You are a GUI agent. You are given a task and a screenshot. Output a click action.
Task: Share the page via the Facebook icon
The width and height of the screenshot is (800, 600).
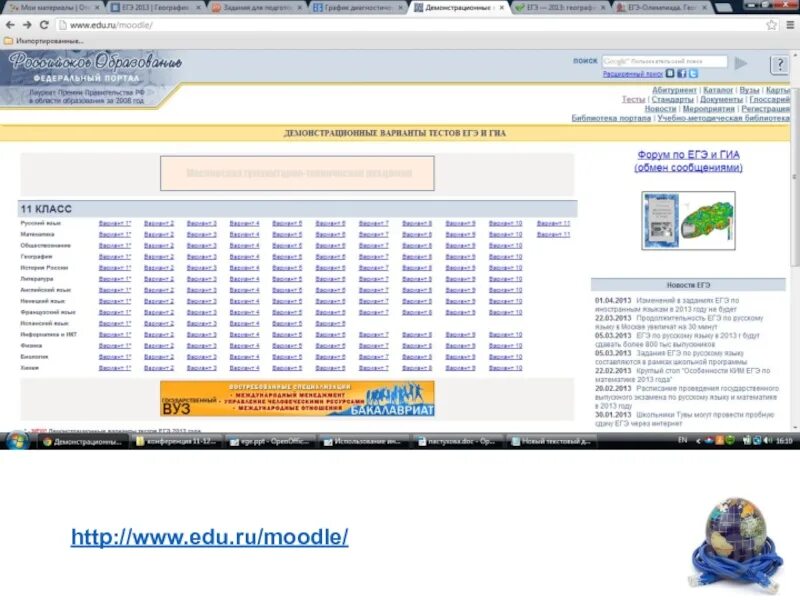(x=682, y=74)
